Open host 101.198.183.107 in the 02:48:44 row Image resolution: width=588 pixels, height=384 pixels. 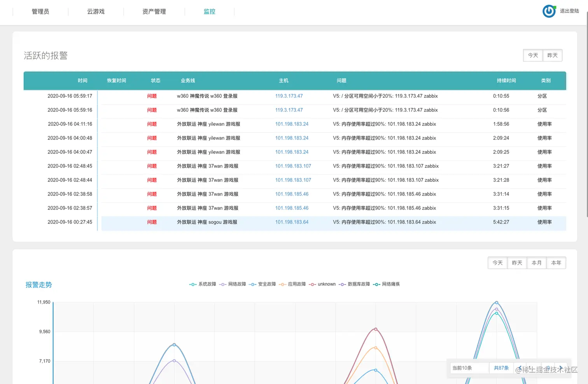coord(293,180)
